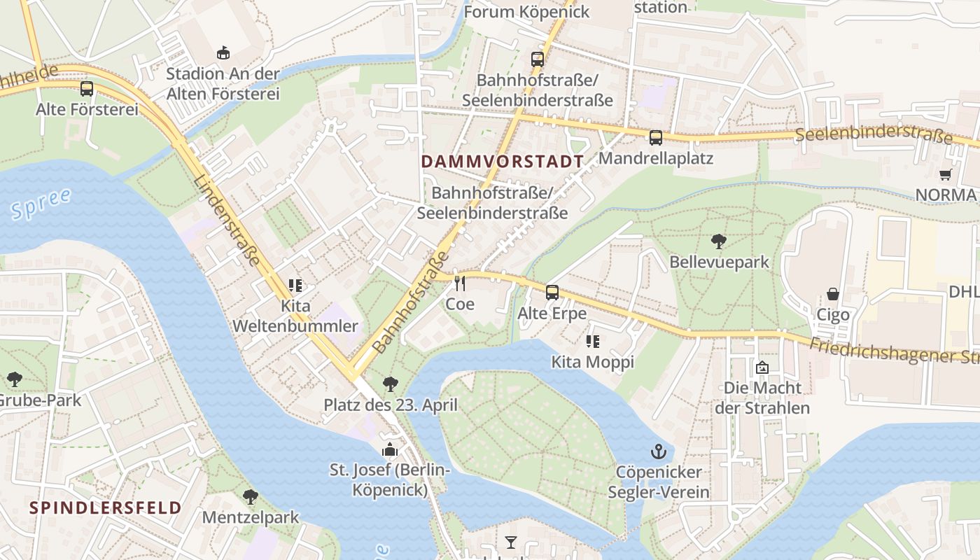
Task: Open the Die Macht der Strahlen icon
Action: [762, 367]
